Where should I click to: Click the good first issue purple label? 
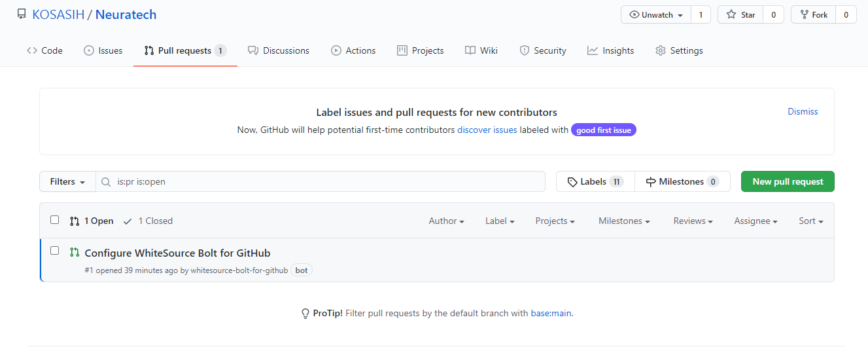(x=603, y=130)
